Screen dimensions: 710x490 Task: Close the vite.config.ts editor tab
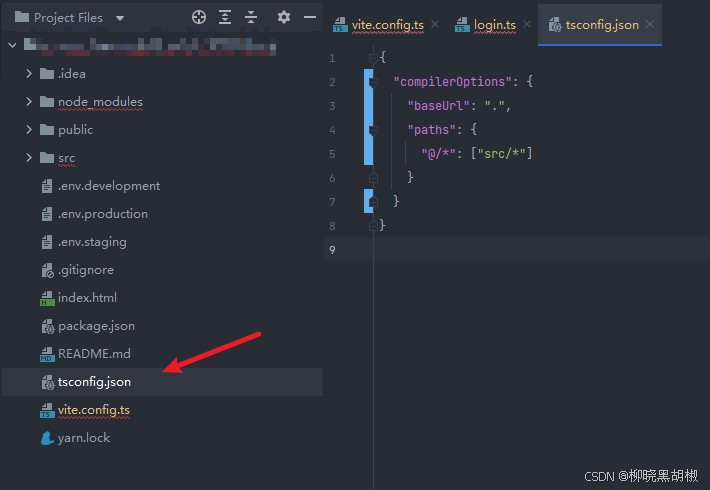click(435, 24)
